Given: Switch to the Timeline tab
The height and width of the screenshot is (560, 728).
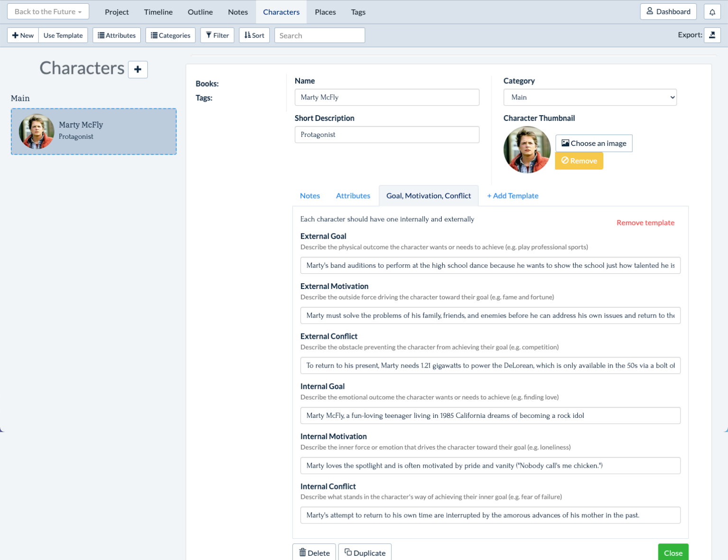Looking at the screenshot, I should 158,12.
